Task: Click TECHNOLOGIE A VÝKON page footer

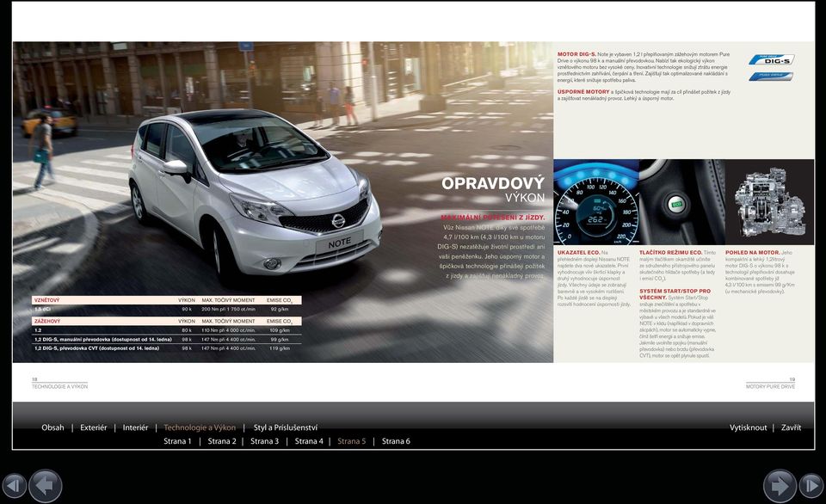Action: pos(59,386)
